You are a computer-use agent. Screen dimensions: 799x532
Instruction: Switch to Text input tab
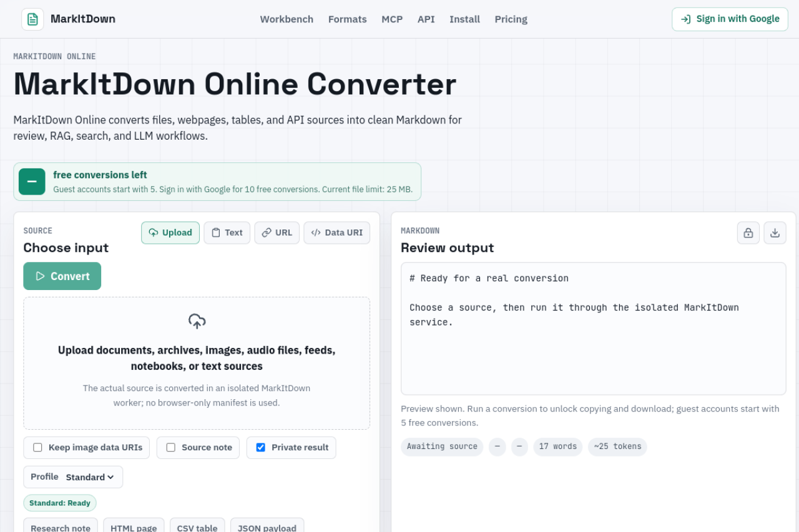[227, 233]
